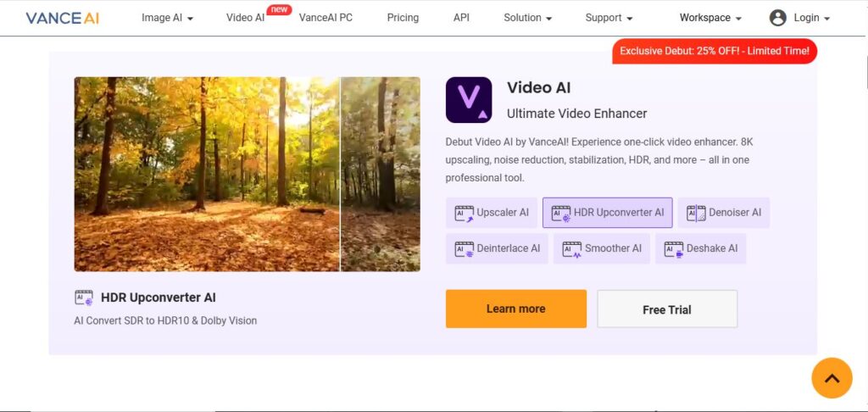Click the Video AI title heading
Viewport: 868px width, 412px height.
point(538,88)
